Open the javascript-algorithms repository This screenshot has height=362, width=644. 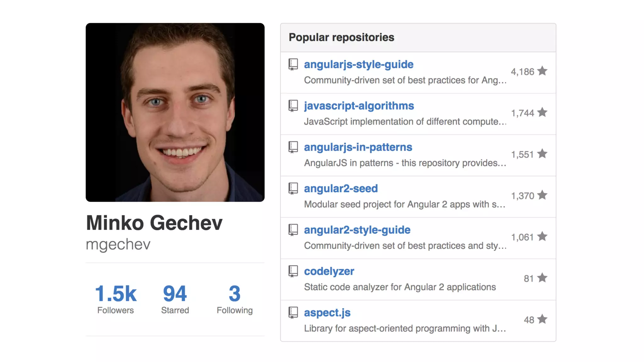[x=359, y=106]
